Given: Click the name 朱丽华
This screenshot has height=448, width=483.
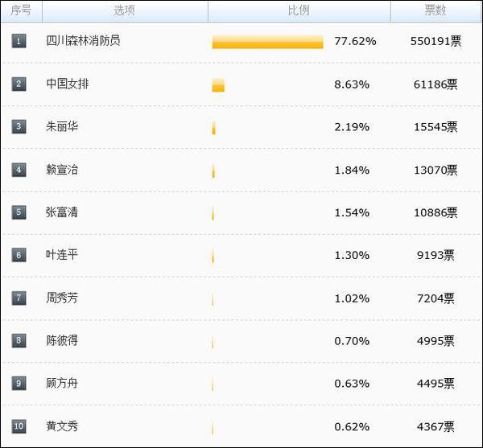Looking at the screenshot, I should pyautogui.click(x=62, y=126).
